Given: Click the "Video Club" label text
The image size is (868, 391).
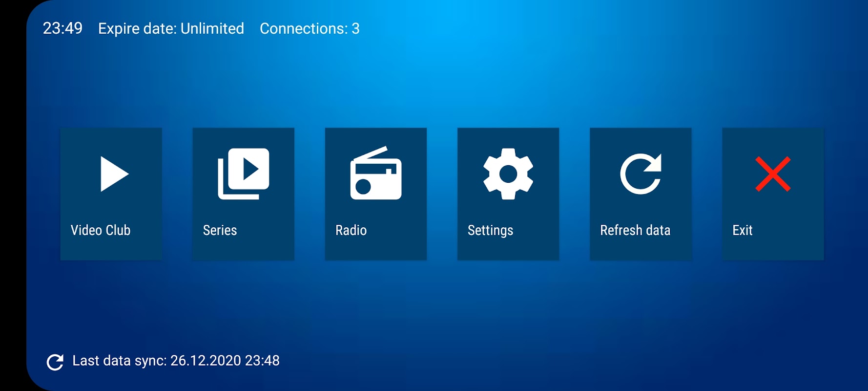Looking at the screenshot, I should [101, 230].
